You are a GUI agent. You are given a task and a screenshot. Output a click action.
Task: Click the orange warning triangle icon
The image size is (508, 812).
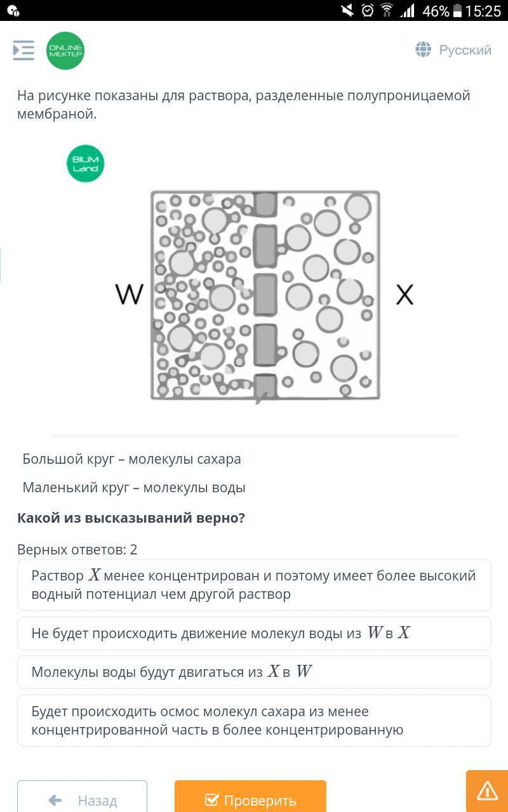point(487,790)
